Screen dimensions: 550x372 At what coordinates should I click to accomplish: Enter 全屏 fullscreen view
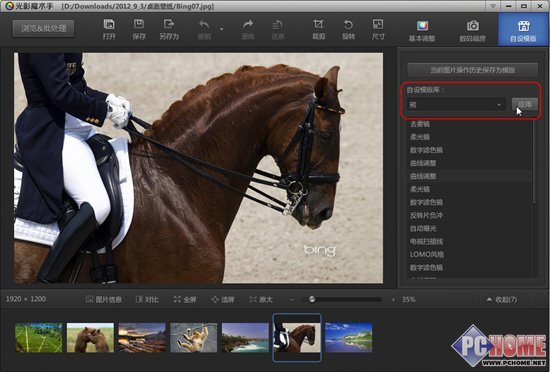tap(185, 299)
